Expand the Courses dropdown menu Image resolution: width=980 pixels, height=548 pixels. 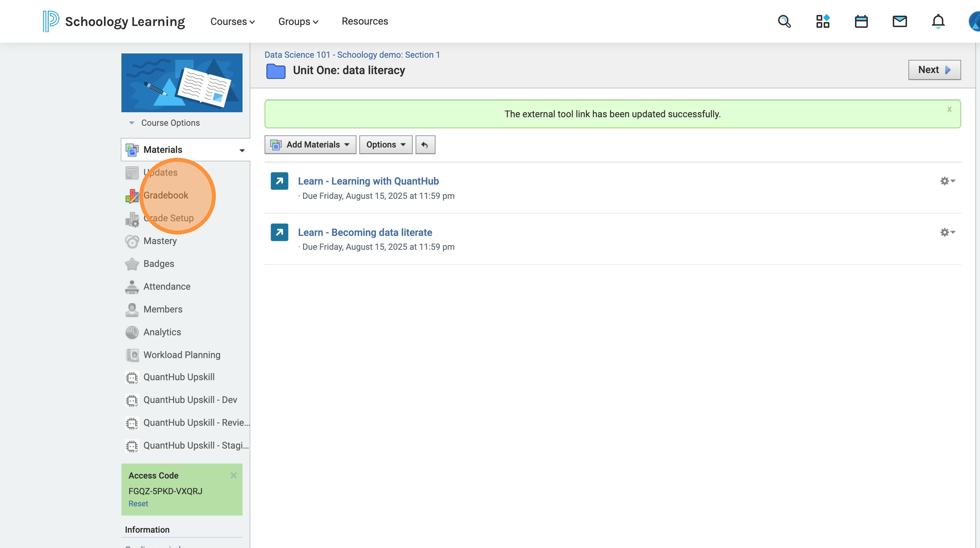233,22
